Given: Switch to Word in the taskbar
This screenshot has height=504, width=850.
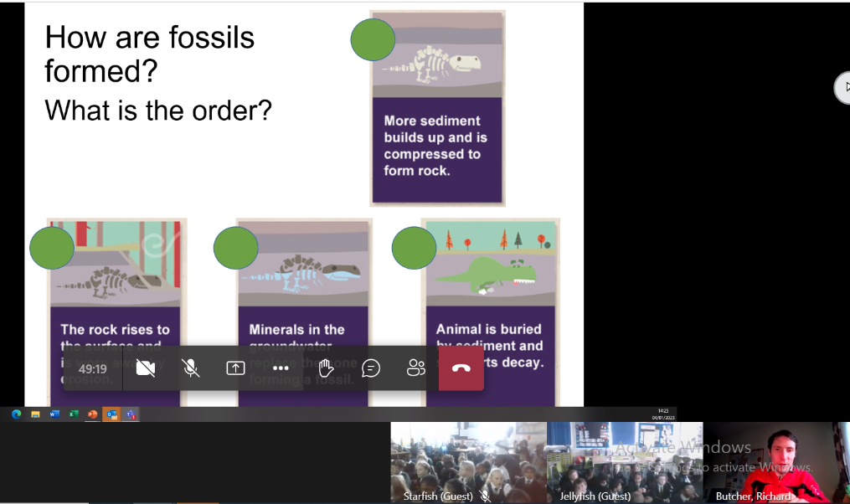Looking at the screenshot, I should click(x=54, y=414).
